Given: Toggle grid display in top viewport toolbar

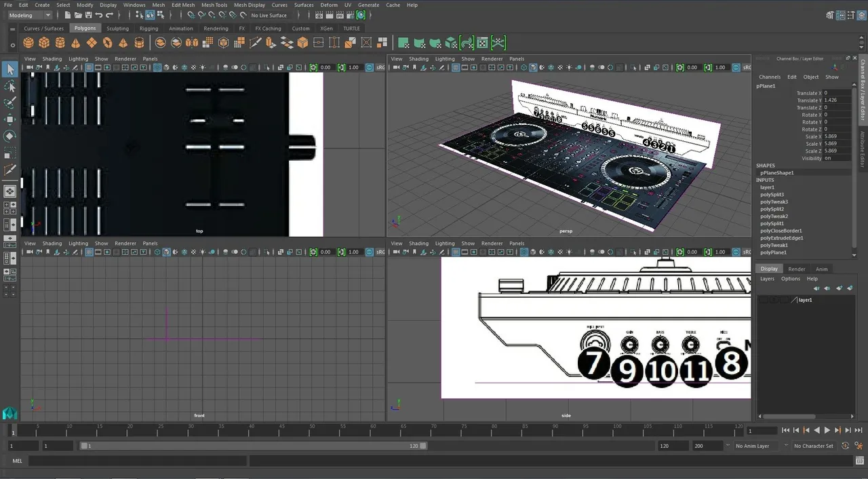Looking at the screenshot, I should point(89,67).
